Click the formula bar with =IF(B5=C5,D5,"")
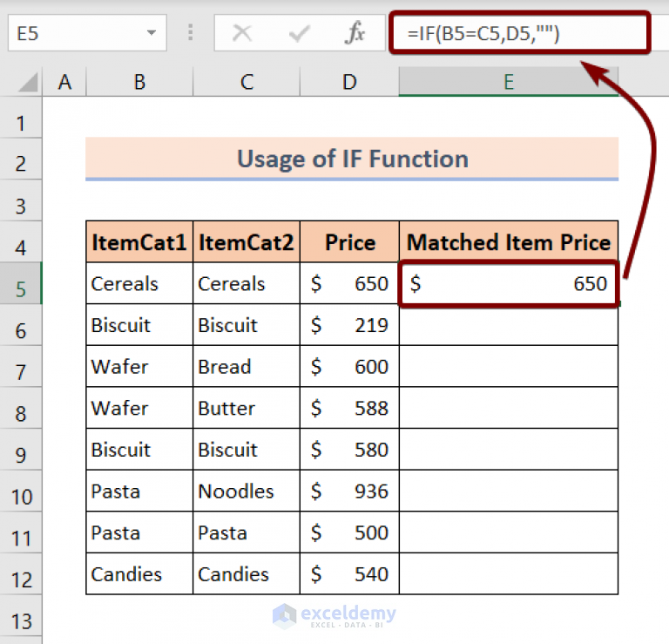Image resolution: width=669 pixels, height=644 pixels. coord(520,33)
